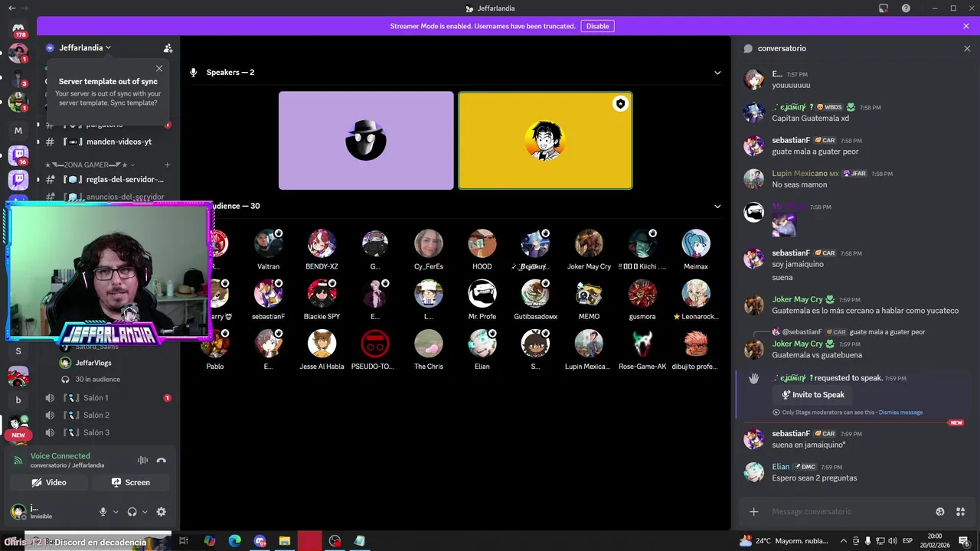Open User Settings gear icon
980x551 pixels.
point(161,512)
